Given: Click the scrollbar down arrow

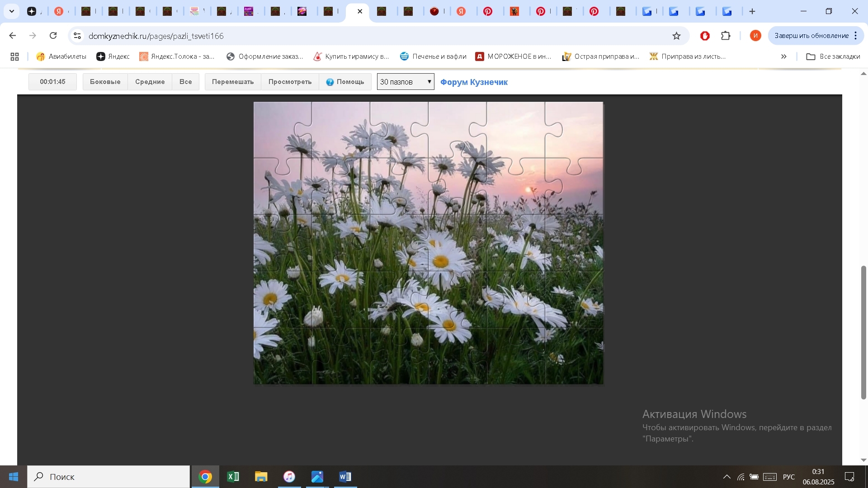Looking at the screenshot, I should click(x=863, y=460).
